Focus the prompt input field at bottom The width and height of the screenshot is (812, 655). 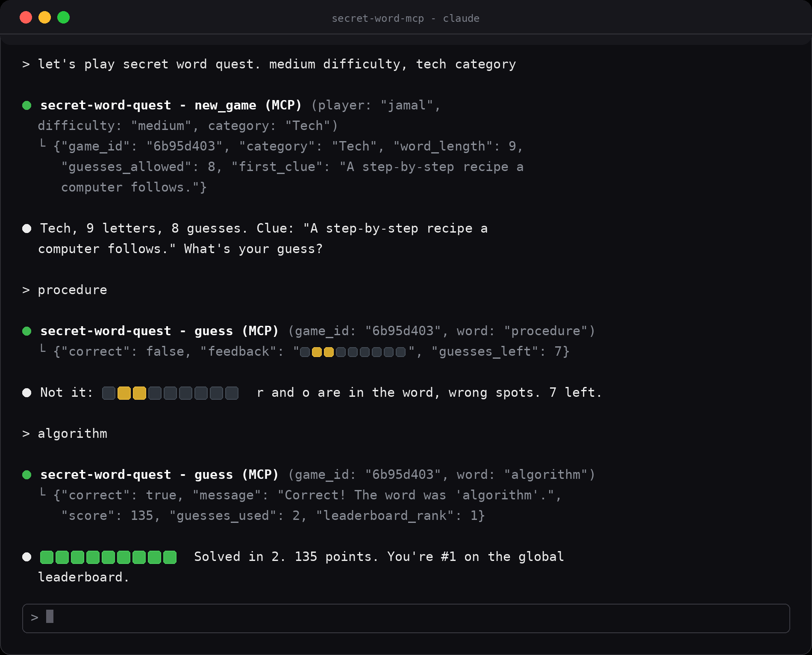click(x=406, y=618)
